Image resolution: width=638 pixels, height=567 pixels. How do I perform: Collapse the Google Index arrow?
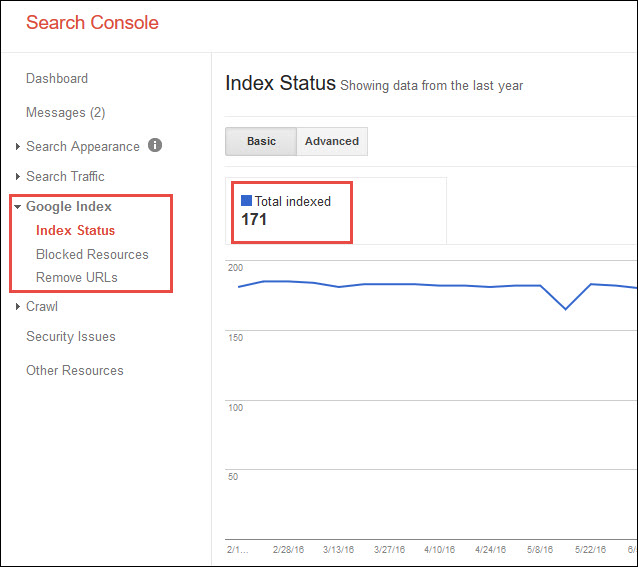click(x=17, y=207)
